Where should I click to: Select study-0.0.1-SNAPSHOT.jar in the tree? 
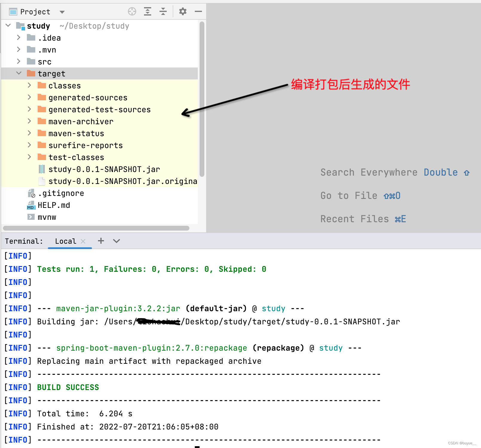pos(104,169)
